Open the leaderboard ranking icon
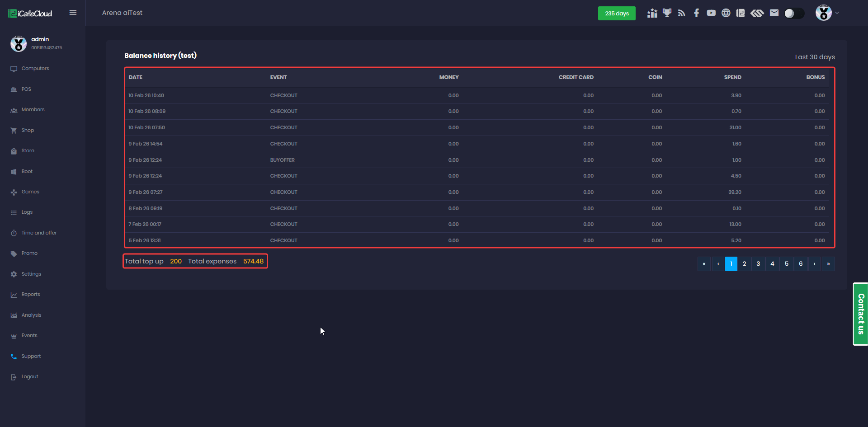The height and width of the screenshot is (427, 868). coord(652,13)
